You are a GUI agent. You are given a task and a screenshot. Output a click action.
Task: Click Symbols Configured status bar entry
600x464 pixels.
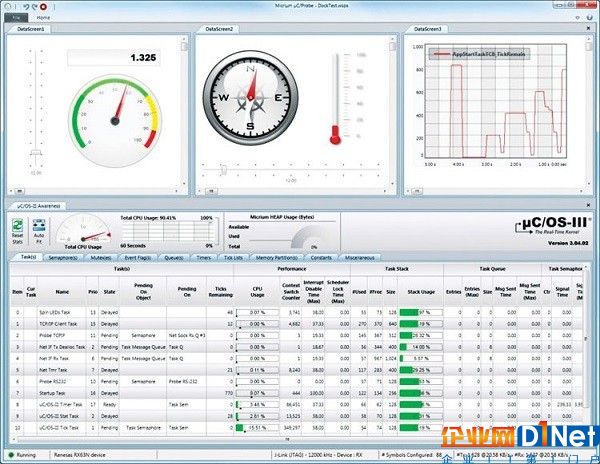412,455
